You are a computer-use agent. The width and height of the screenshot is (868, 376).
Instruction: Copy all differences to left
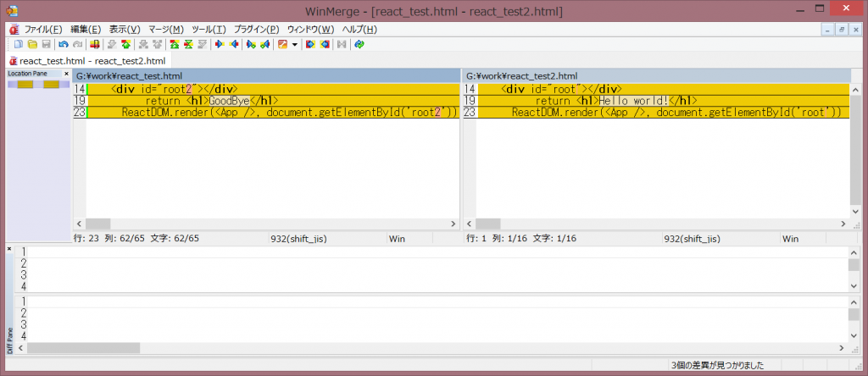[325, 44]
